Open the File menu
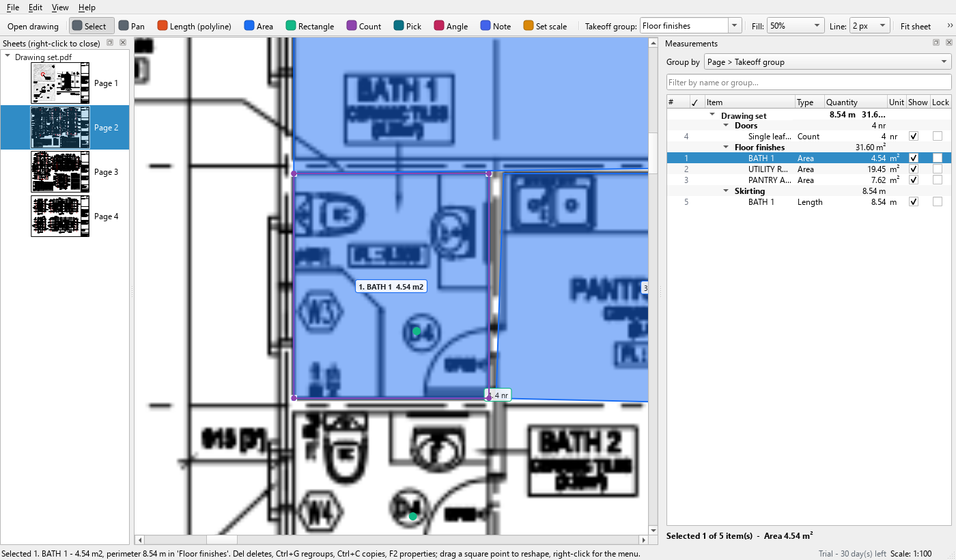 point(13,8)
